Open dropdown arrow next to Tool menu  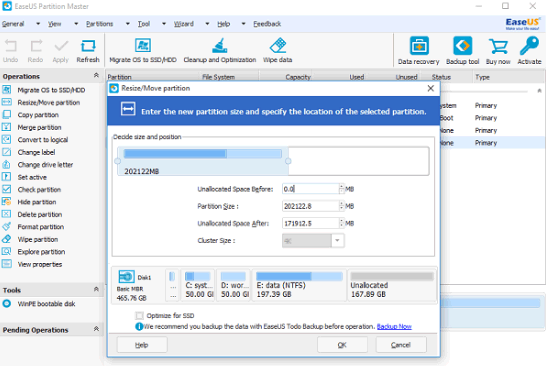pos(164,24)
